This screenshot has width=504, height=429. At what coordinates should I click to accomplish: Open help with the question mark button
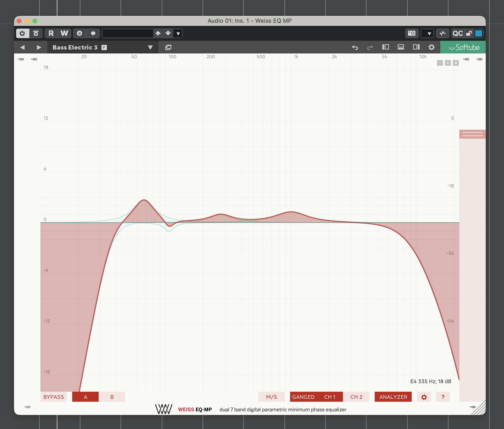[443, 397]
